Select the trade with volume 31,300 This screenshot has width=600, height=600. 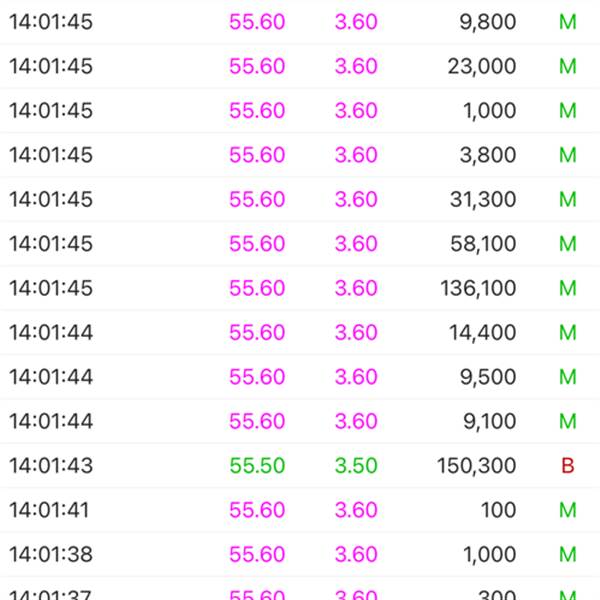482,199
